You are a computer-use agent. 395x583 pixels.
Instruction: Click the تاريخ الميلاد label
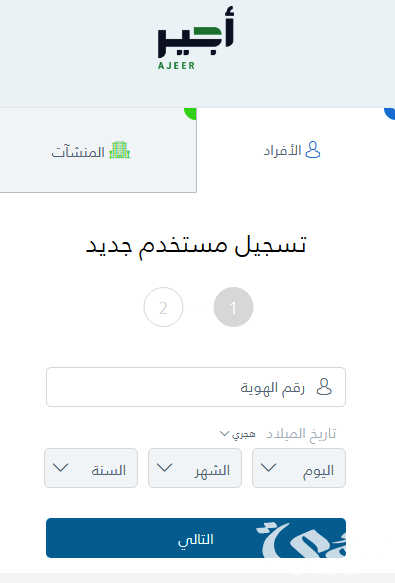(301, 434)
